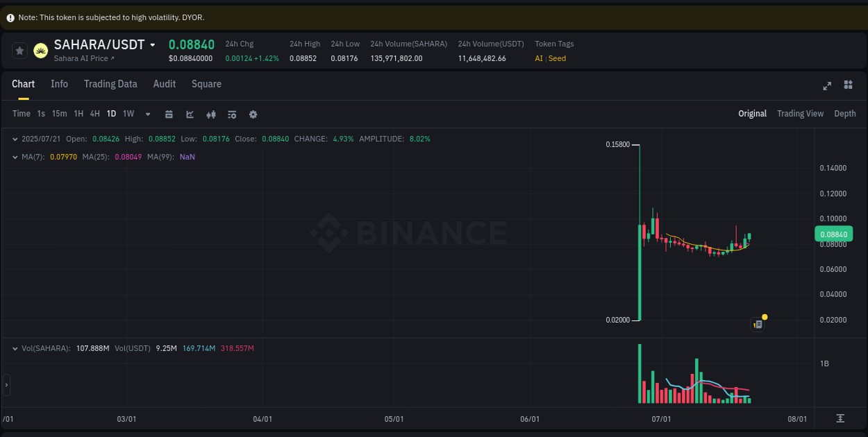Viewport: 868px width, 437px height.
Task: Select the line chart style icon
Action: coord(190,114)
